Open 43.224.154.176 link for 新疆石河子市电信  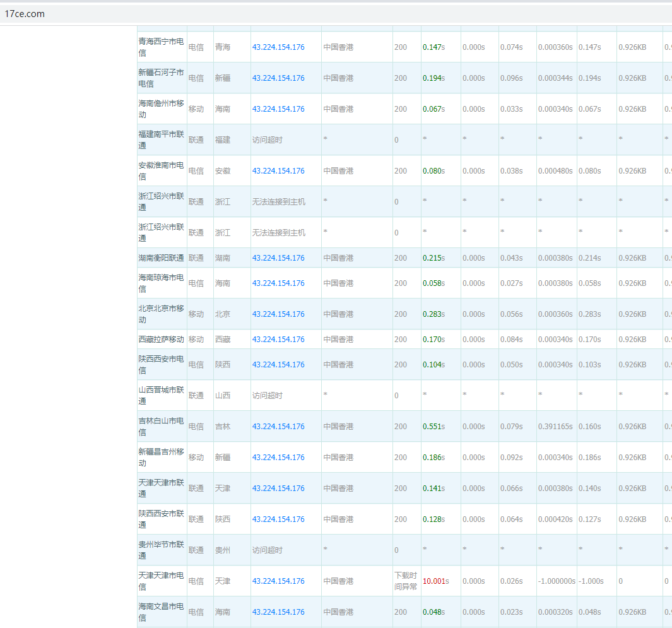coord(278,78)
